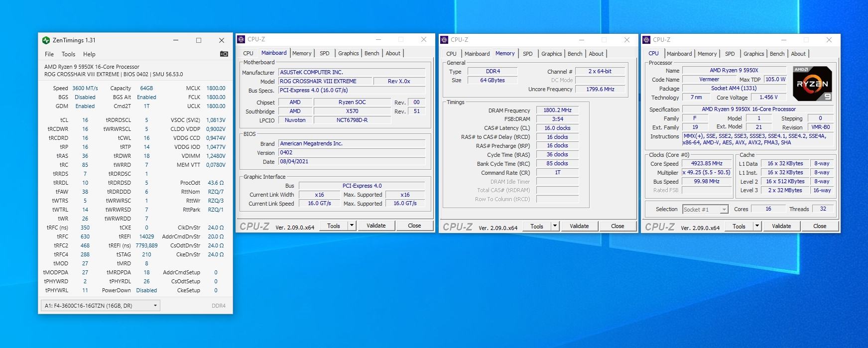This screenshot has width=868, height=348.
Task: Click the processor CPU-Z window title icon
Action: (647, 40)
